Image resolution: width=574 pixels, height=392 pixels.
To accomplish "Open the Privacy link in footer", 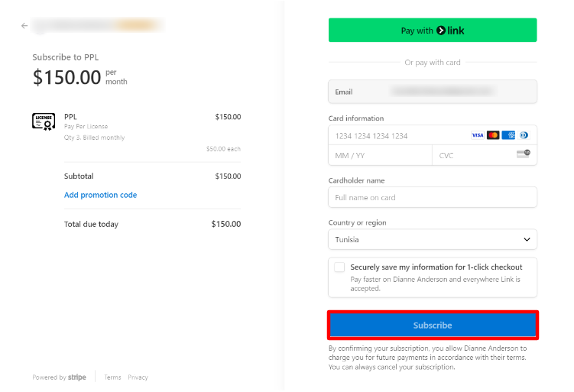I will pyautogui.click(x=138, y=377).
